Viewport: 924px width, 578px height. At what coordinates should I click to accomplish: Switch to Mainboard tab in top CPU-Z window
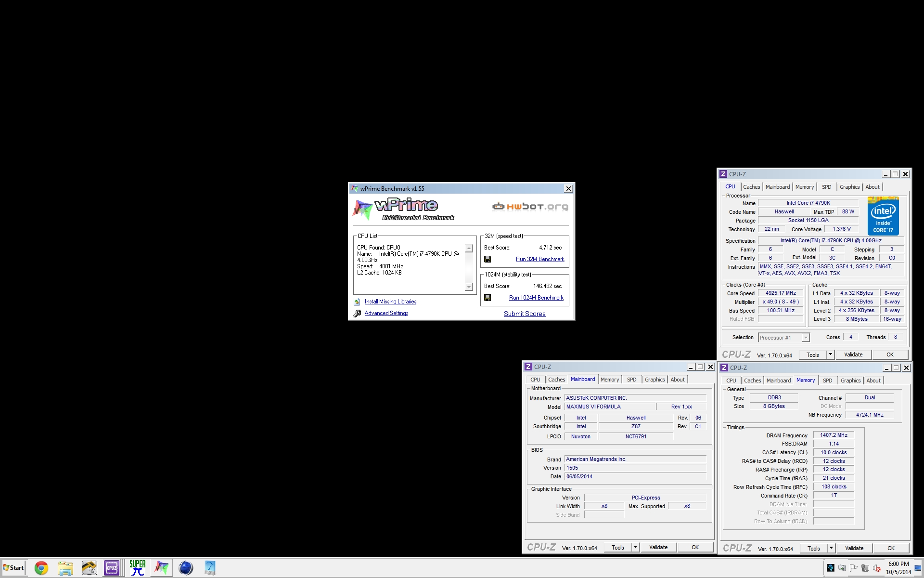(777, 187)
